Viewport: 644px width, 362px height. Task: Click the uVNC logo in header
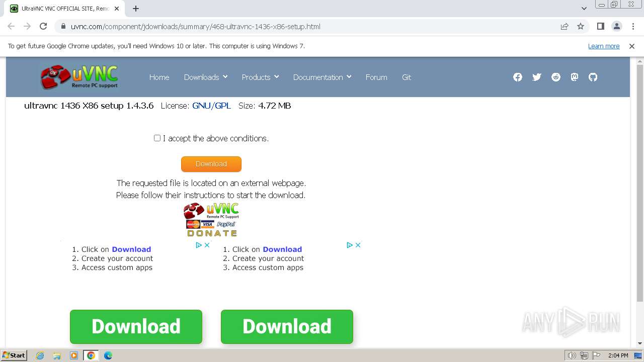click(x=79, y=77)
